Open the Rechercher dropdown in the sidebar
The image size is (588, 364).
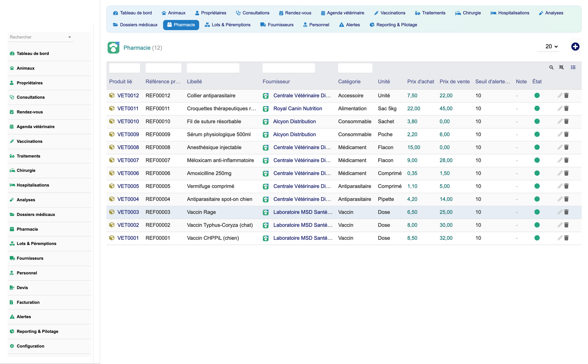40,37
